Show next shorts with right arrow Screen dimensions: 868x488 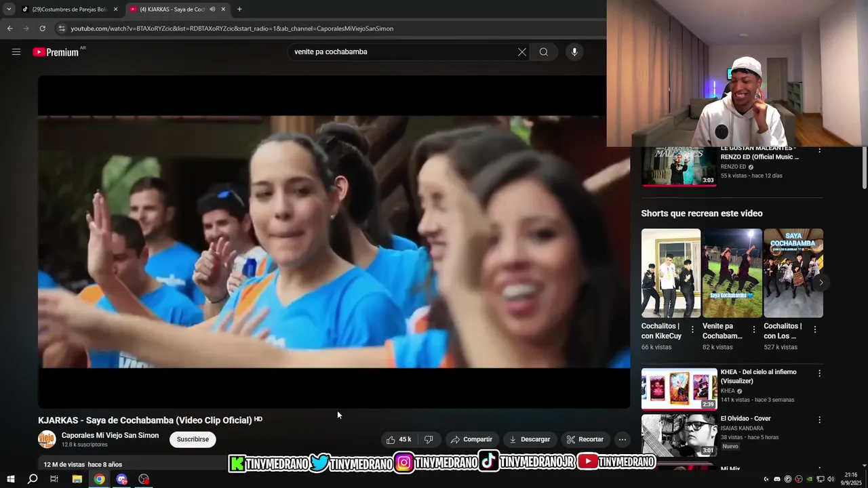point(821,283)
